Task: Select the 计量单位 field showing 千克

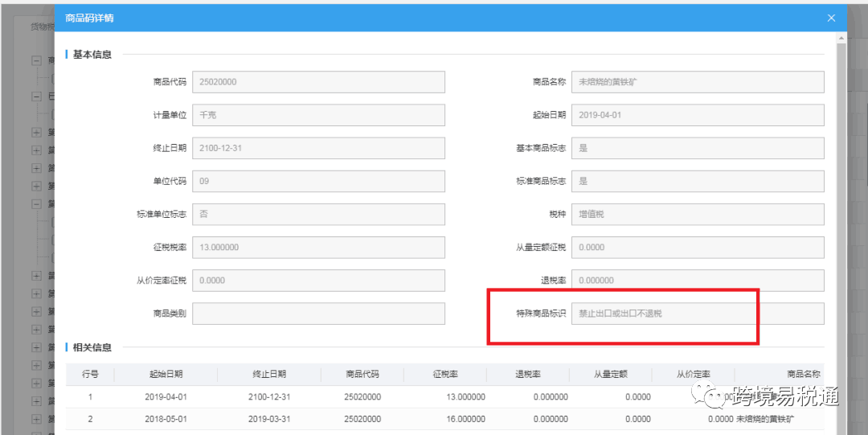Action: 318,115
